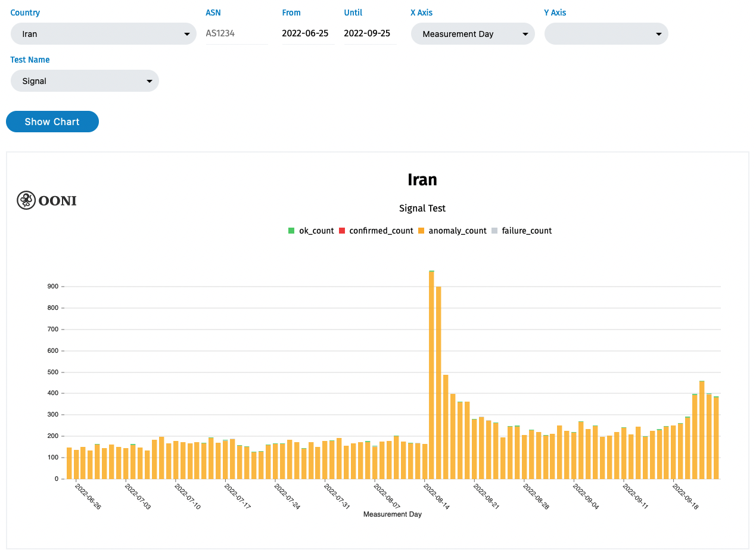Image resolution: width=756 pixels, height=550 pixels.
Task: Click the From date field
Action: coord(305,33)
